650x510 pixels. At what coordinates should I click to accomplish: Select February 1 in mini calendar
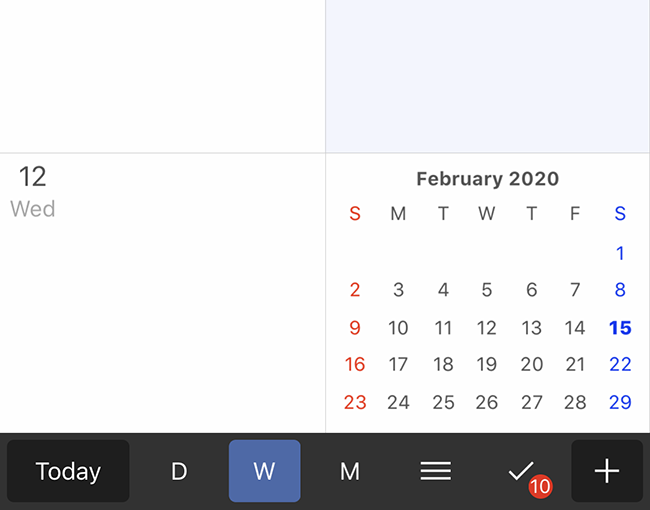click(620, 253)
